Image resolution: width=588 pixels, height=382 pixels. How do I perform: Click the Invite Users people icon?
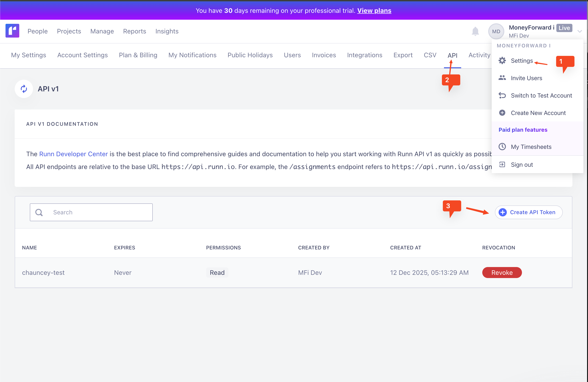pyautogui.click(x=502, y=78)
